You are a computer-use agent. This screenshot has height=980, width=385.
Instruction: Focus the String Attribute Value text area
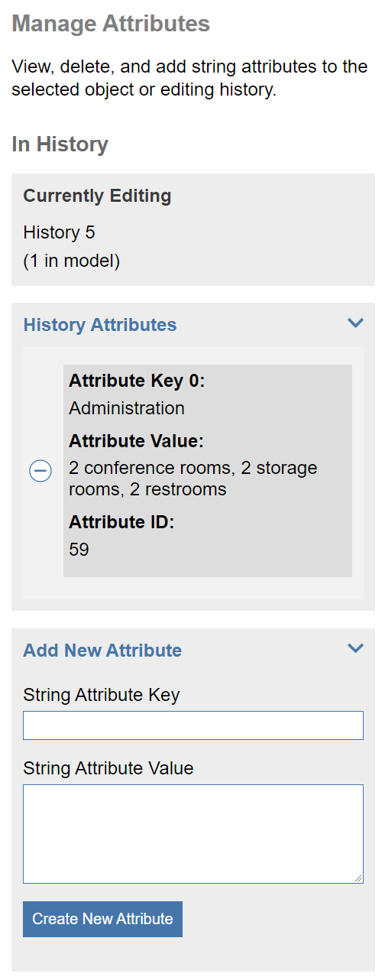pos(193,834)
